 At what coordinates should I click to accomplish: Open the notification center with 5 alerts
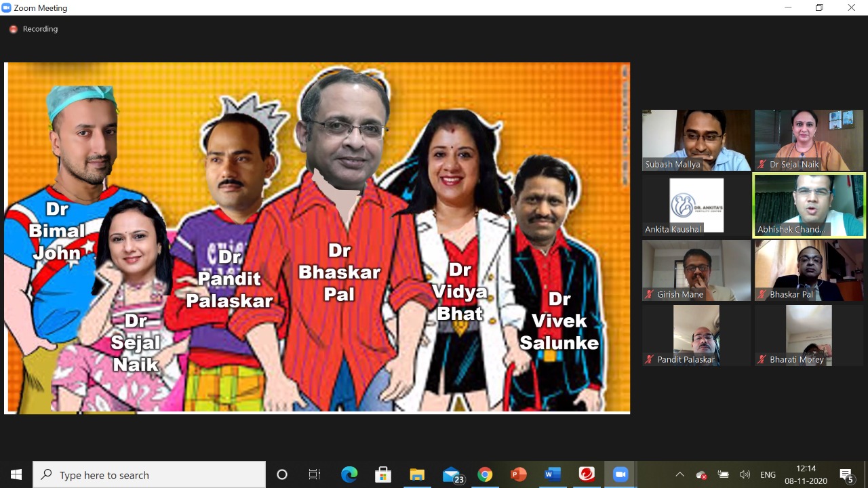(846, 474)
